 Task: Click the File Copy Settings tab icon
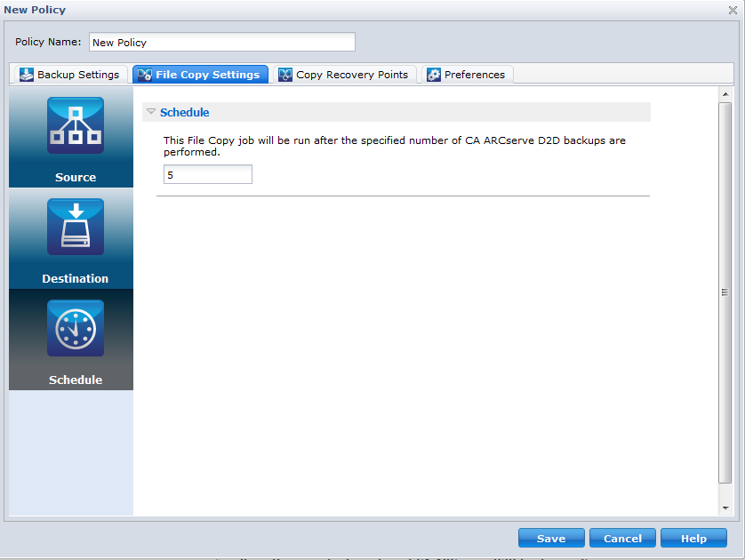(x=144, y=75)
